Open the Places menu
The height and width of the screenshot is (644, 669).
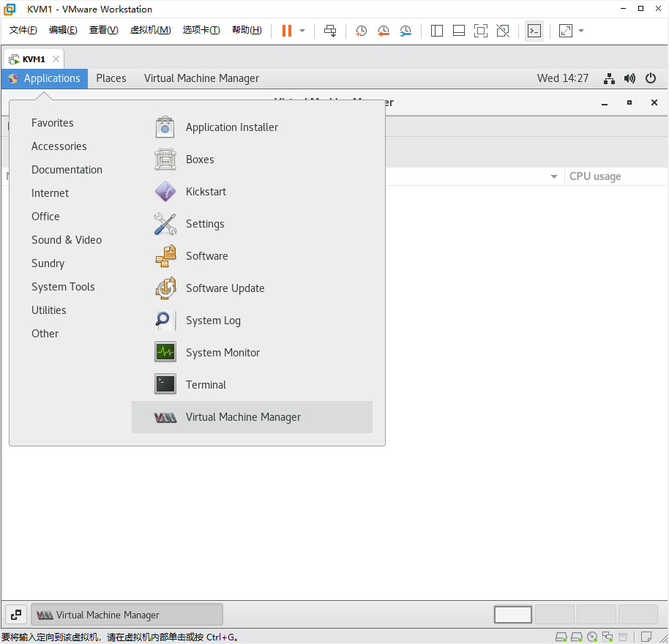pyautogui.click(x=111, y=78)
